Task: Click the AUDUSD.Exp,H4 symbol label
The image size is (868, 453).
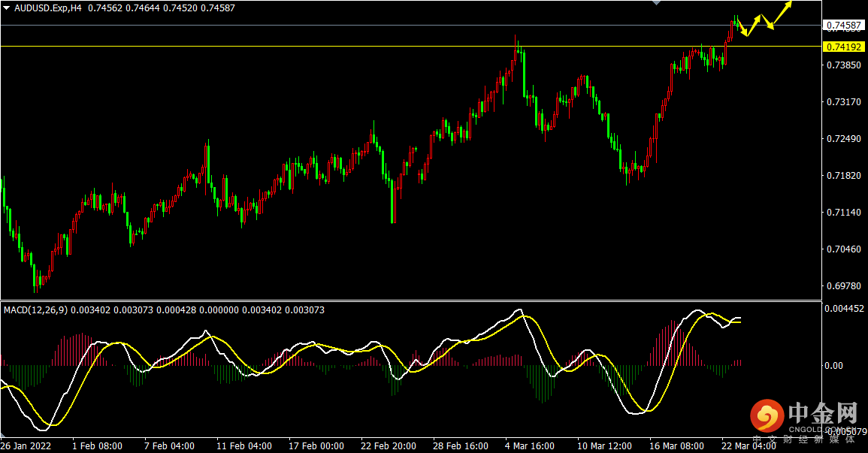Action: [47, 8]
